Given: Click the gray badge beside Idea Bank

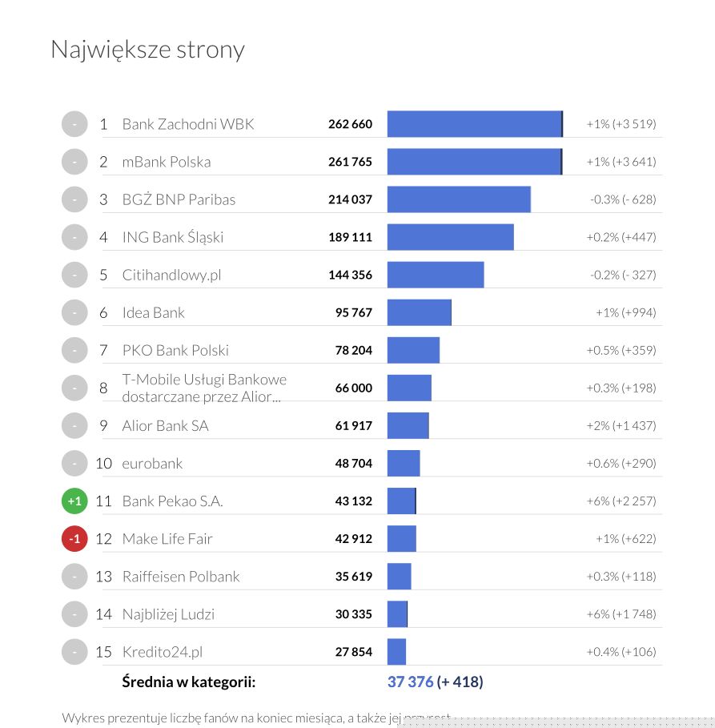Looking at the screenshot, I should 74,312.
